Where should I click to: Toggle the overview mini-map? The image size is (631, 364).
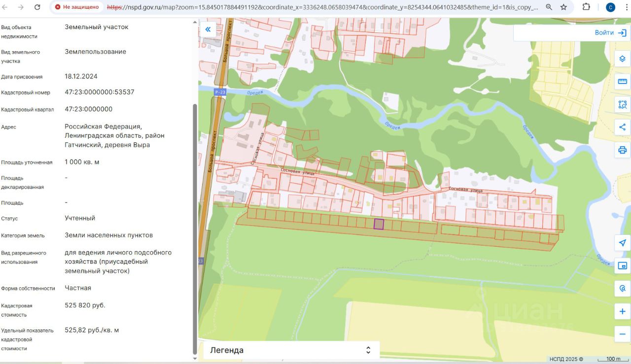622,265
